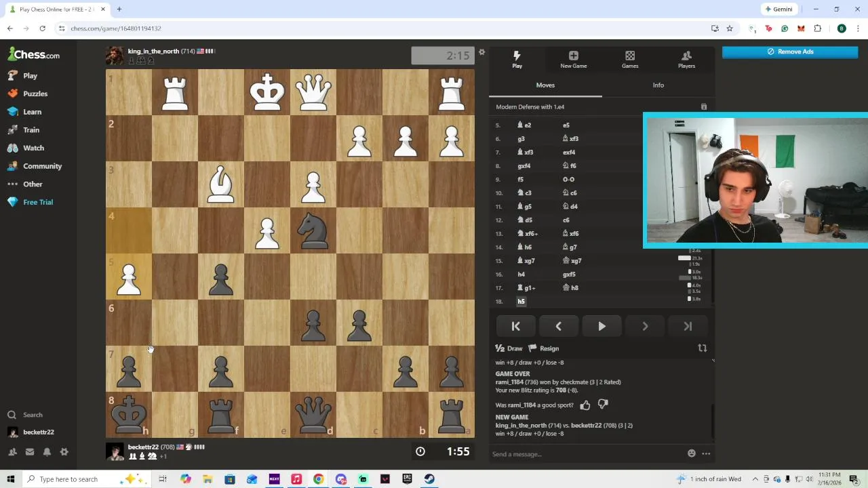Open Gemini in Chrome
Screen dimensions: 868x488
(778, 9)
